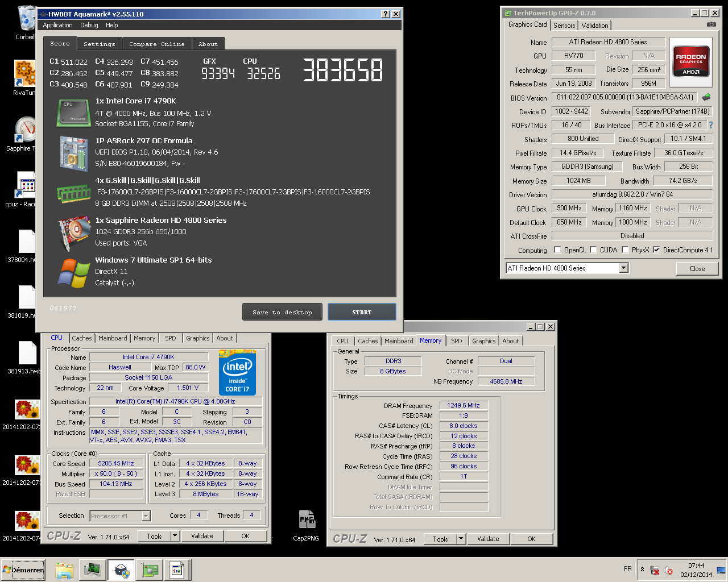
Task: Expand the Tools arrow in the CPU-tab CPU-Z window
Action: 175,536
